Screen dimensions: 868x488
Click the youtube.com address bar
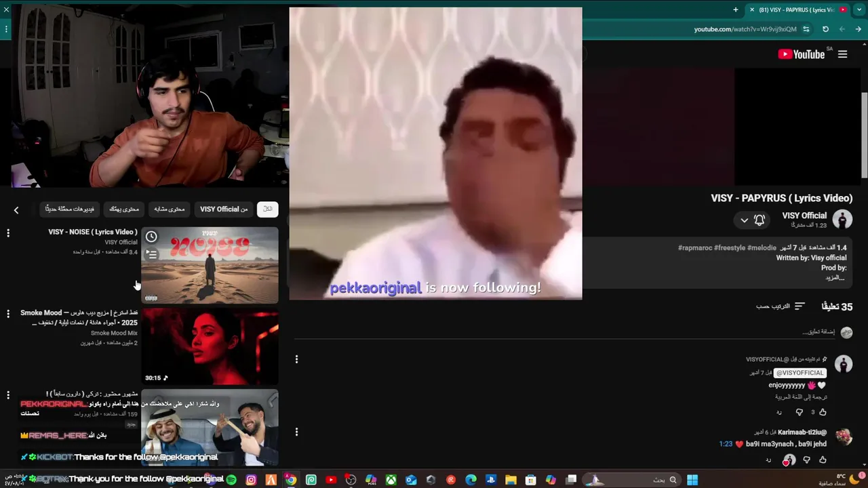[745, 29]
